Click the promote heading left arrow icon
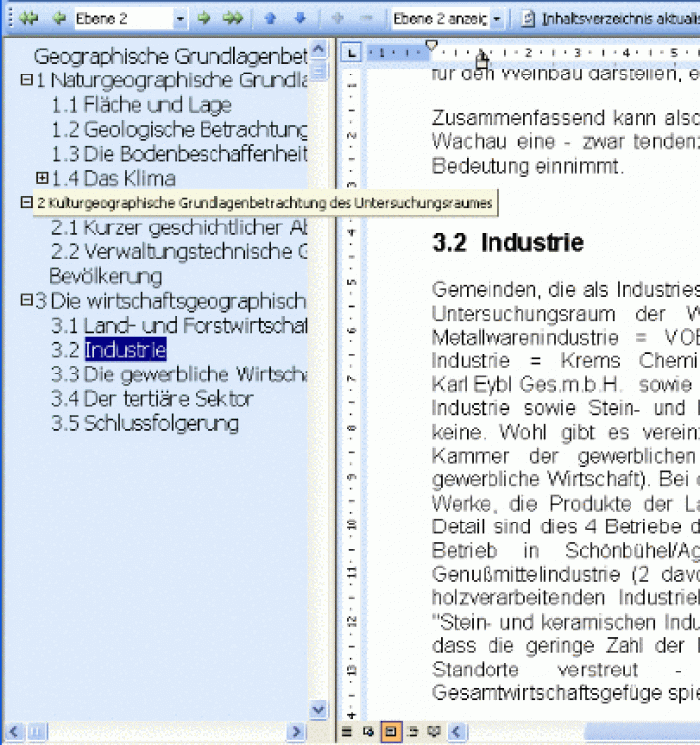This screenshot has height=745, width=700. tap(58, 18)
